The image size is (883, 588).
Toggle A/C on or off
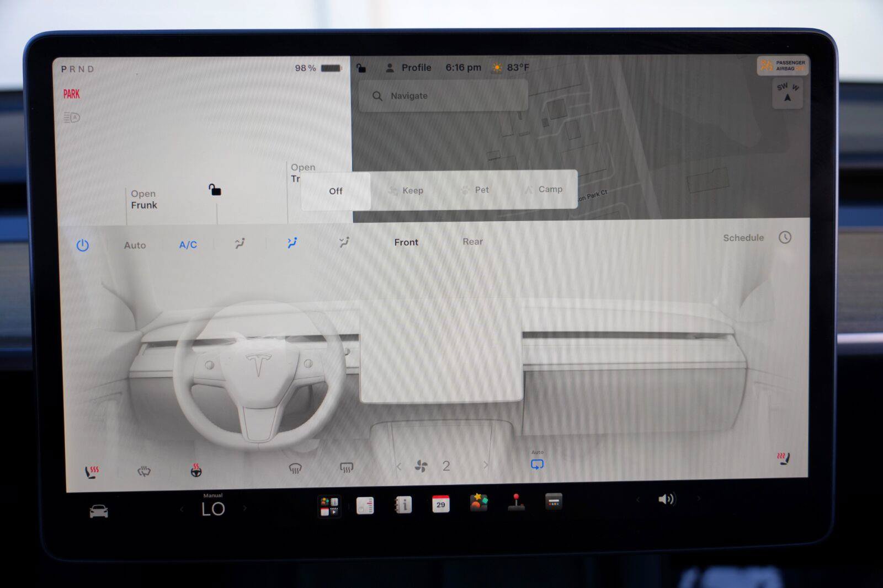pos(188,245)
